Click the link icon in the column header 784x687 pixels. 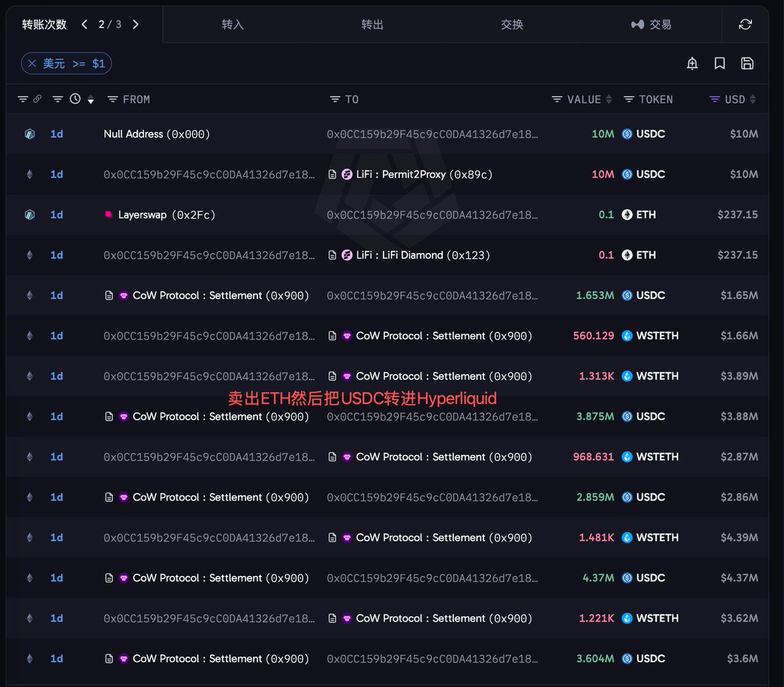(x=37, y=99)
